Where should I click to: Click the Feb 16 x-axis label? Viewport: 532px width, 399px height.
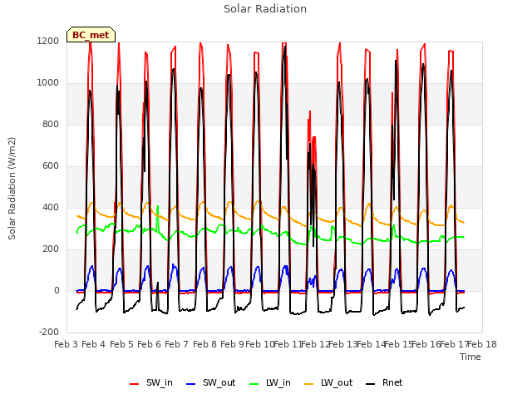tap(426, 344)
